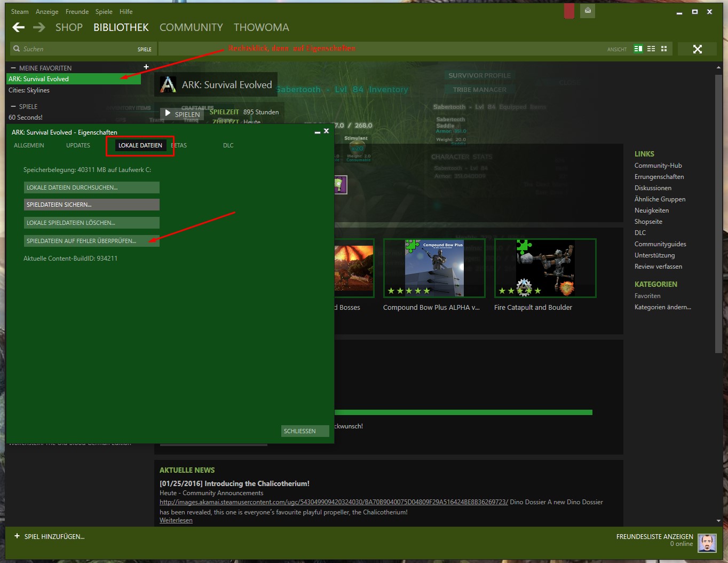
Task: Click the red notification indicator
Action: (x=569, y=11)
